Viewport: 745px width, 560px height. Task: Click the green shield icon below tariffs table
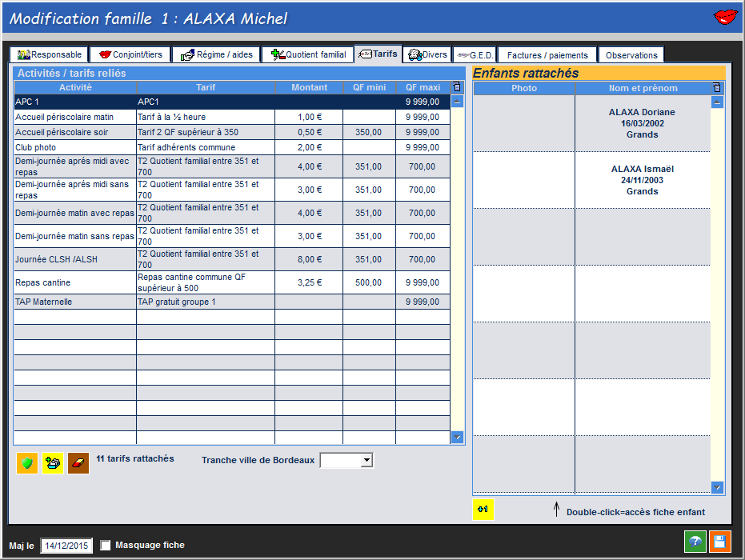pos(27,463)
